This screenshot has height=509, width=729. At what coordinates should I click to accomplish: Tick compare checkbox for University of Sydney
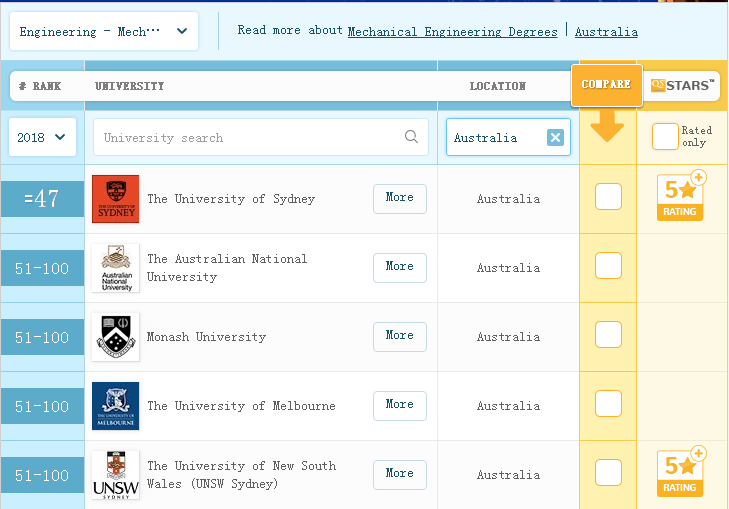pyautogui.click(x=608, y=197)
